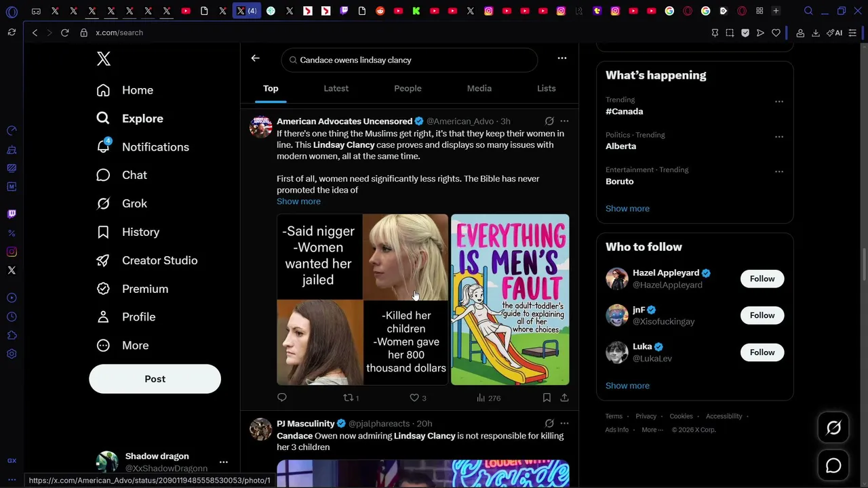This screenshot has width=868, height=488.
Task: Open the Terms footer link
Action: [x=614, y=416]
